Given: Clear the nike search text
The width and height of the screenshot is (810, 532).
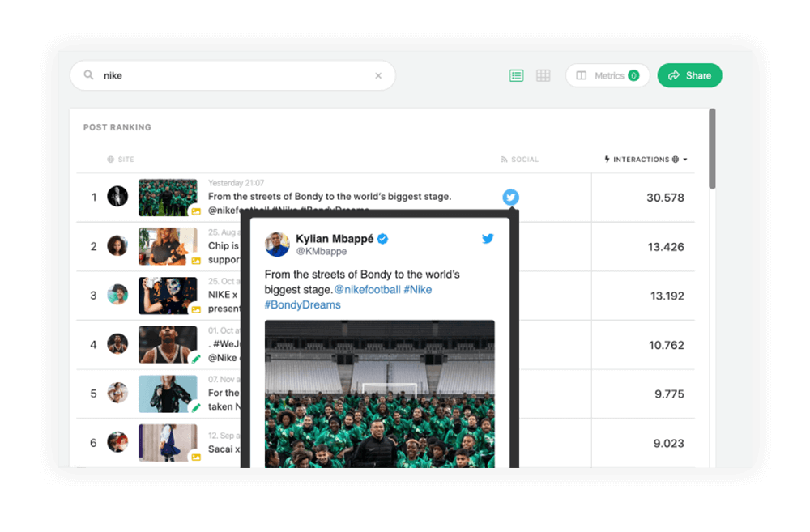Looking at the screenshot, I should pos(378,75).
